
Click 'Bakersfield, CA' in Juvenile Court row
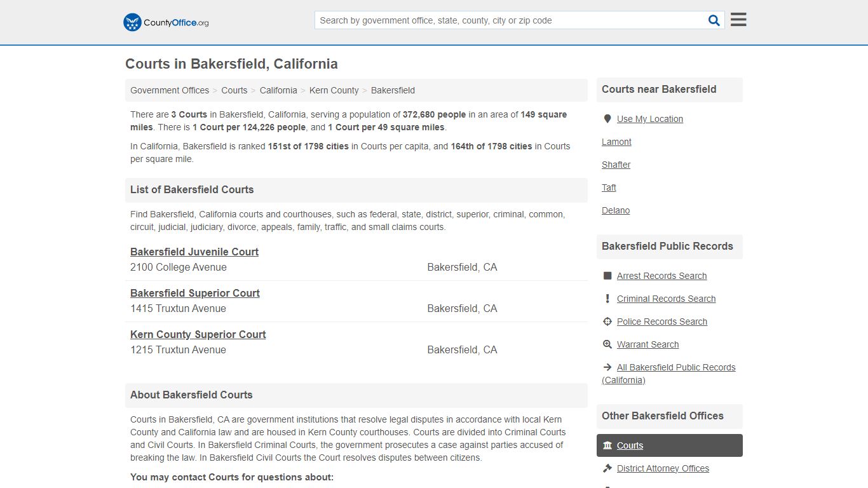click(462, 268)
